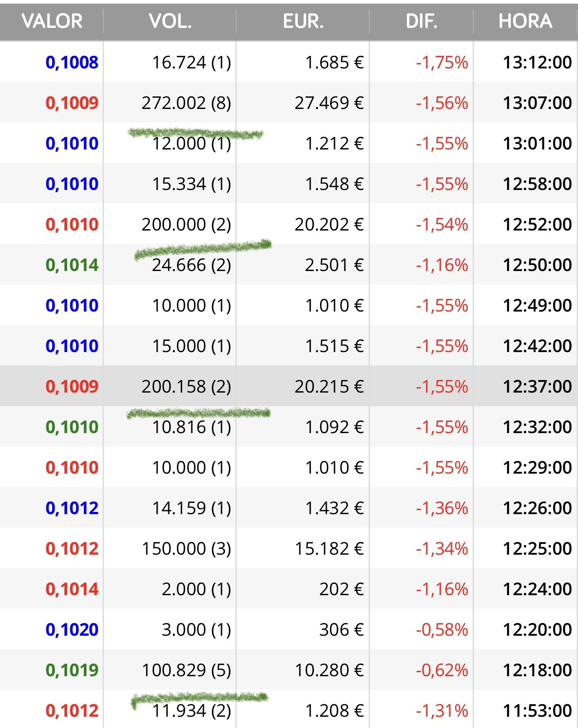Click the green 0,1014 price at 12:50:00
Screen dimensions: 578x728
[x=72, y=265]
